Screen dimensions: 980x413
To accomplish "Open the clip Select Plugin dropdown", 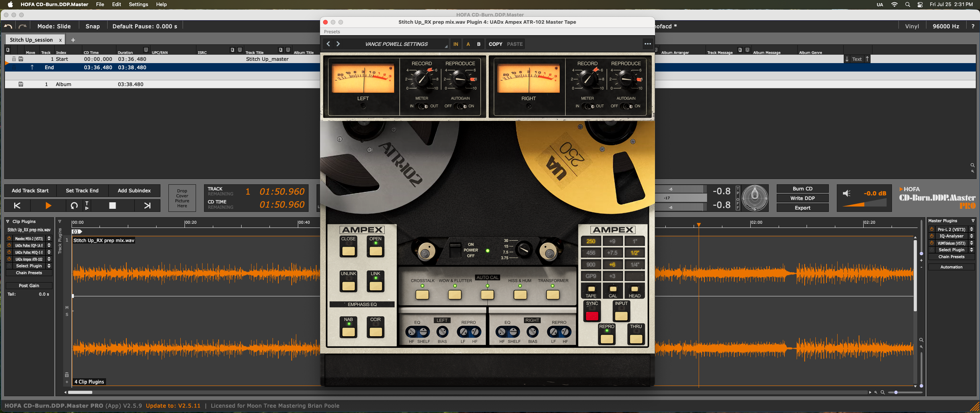I will [29, 266].
